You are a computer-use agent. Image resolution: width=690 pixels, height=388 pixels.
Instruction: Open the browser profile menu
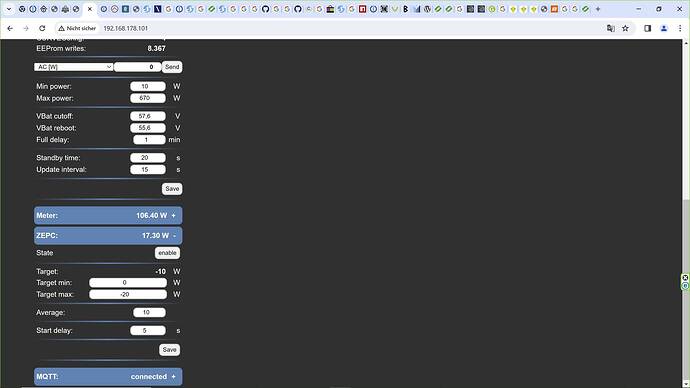(664, 28)
